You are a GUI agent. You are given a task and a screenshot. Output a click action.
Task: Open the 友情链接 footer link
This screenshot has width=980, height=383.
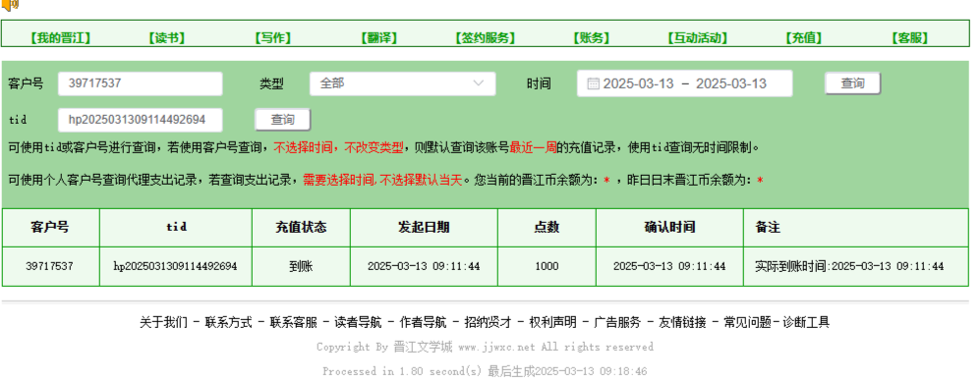pos(682,323)
